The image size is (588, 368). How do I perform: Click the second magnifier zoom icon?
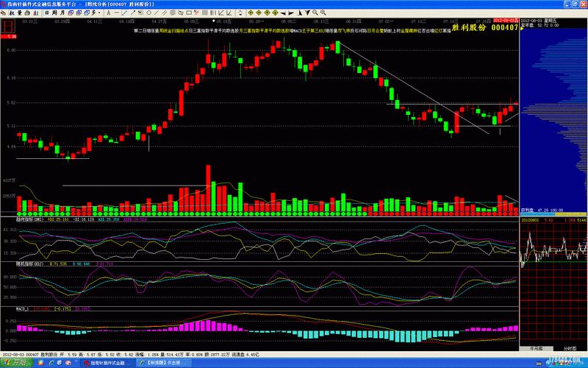coord(323,13)
